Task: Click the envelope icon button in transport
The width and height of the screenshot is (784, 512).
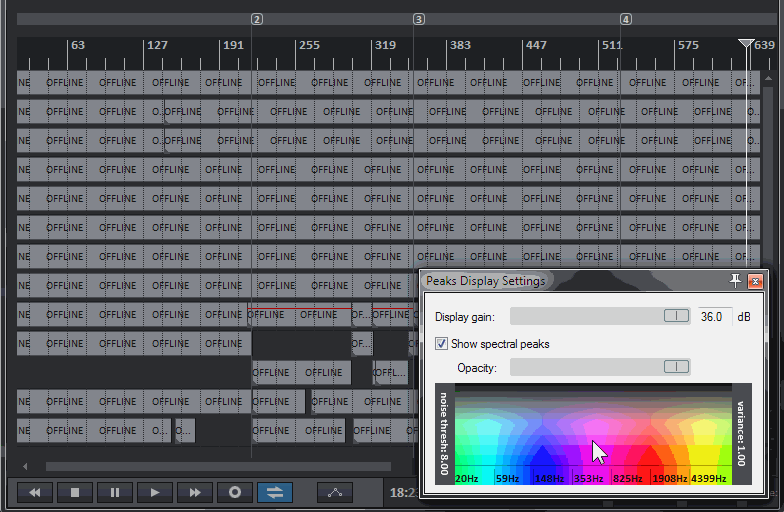Action: pyautogui.click(x=335, y=492)
